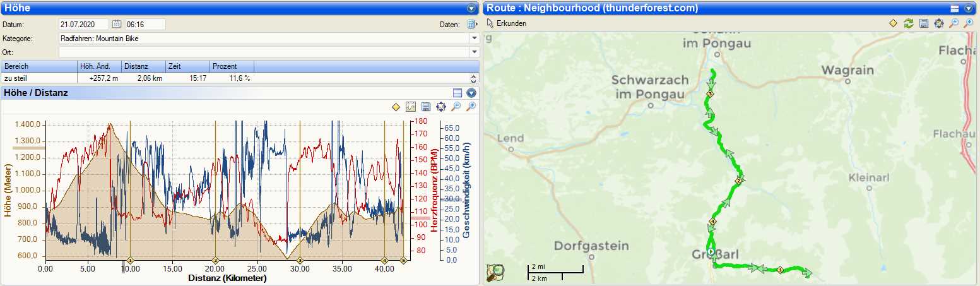Toggle lap markers on the route map
980x286 pixels.
893,23
